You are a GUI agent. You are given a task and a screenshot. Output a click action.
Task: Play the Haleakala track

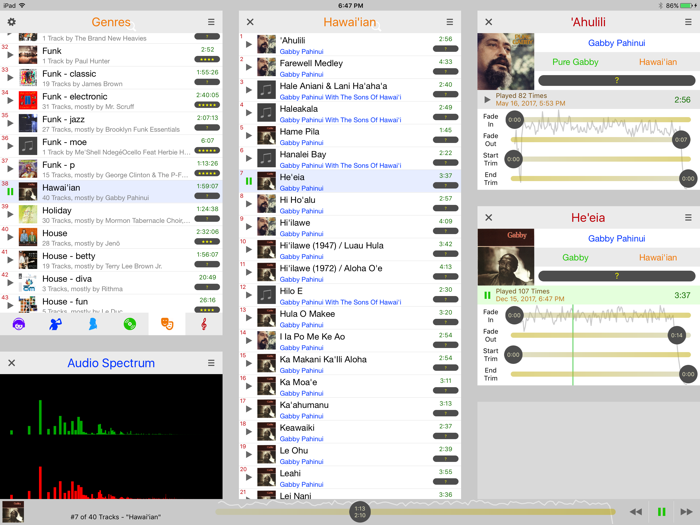[249, 113]
